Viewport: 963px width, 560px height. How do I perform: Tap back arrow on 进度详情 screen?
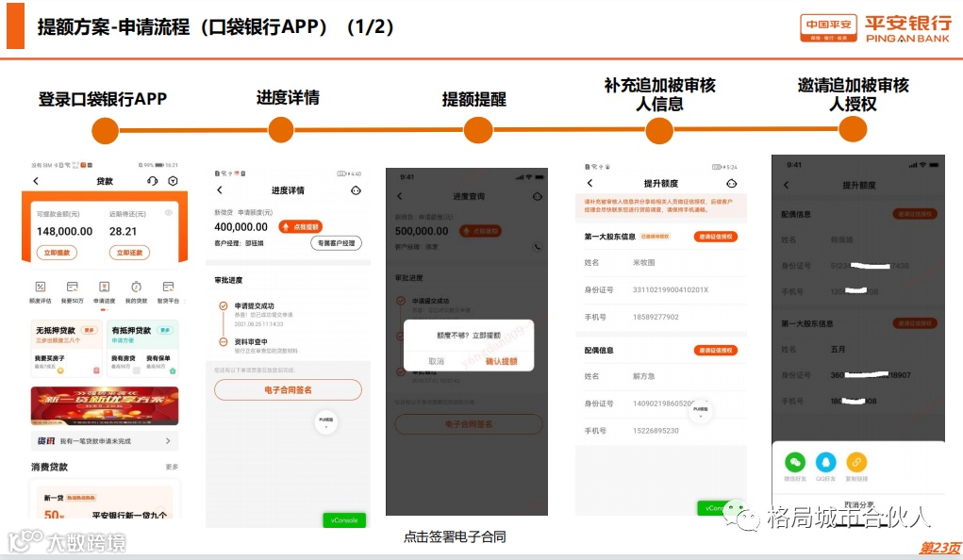click(x=220, y=190)
